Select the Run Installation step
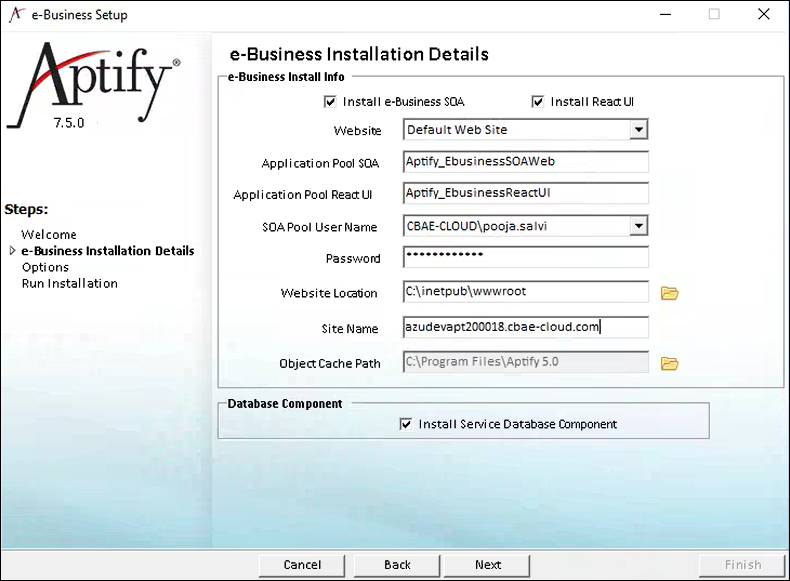The image size is (790, 581). click(x=70, y=283)
